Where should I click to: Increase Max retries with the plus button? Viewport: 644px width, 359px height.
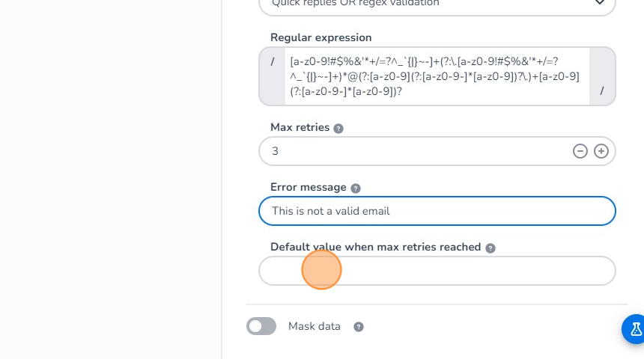click(601, 151)
